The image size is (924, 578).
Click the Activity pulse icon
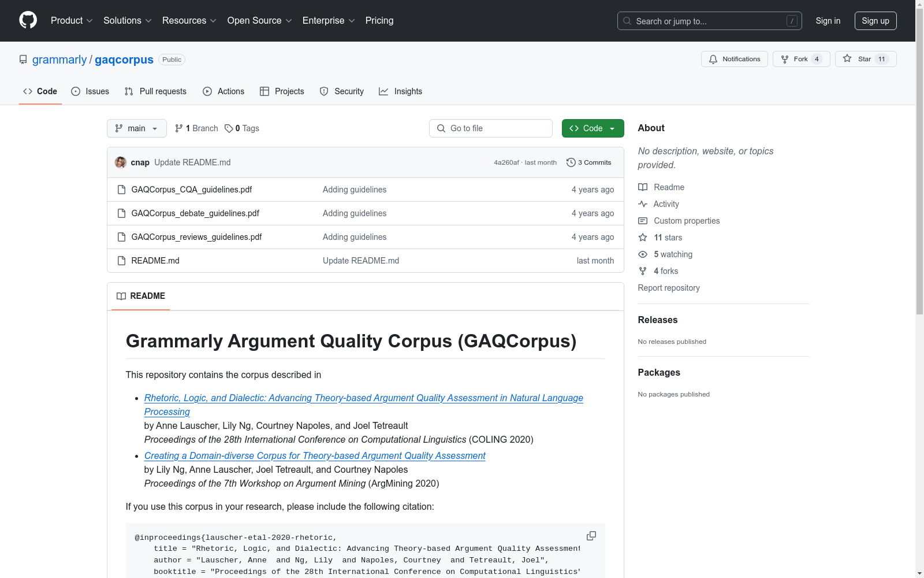(643, 204)
